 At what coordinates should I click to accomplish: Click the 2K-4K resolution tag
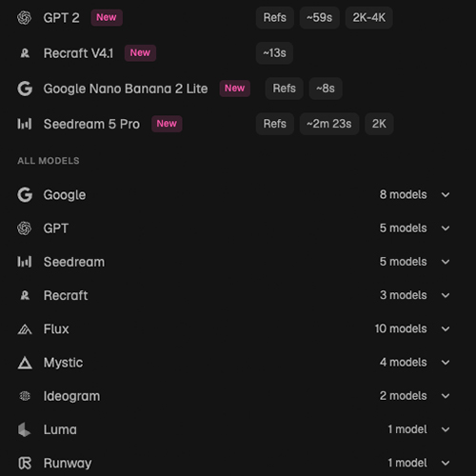[369, 18]
